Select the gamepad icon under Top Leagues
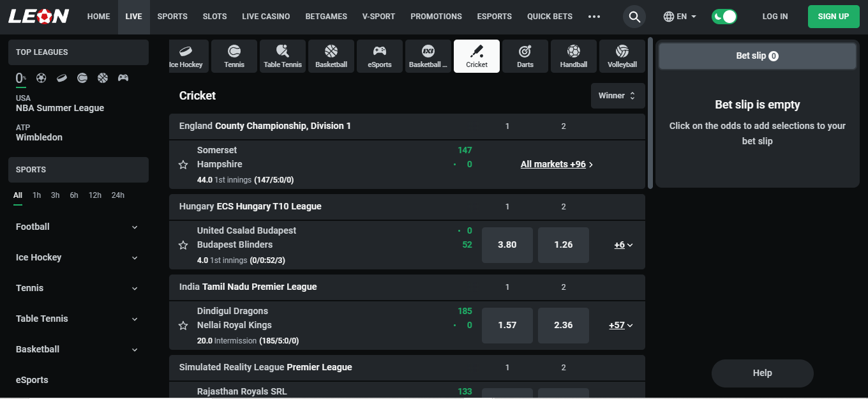Image resolution: width=868 pixels, height=399 pixels. click(123, 78)
